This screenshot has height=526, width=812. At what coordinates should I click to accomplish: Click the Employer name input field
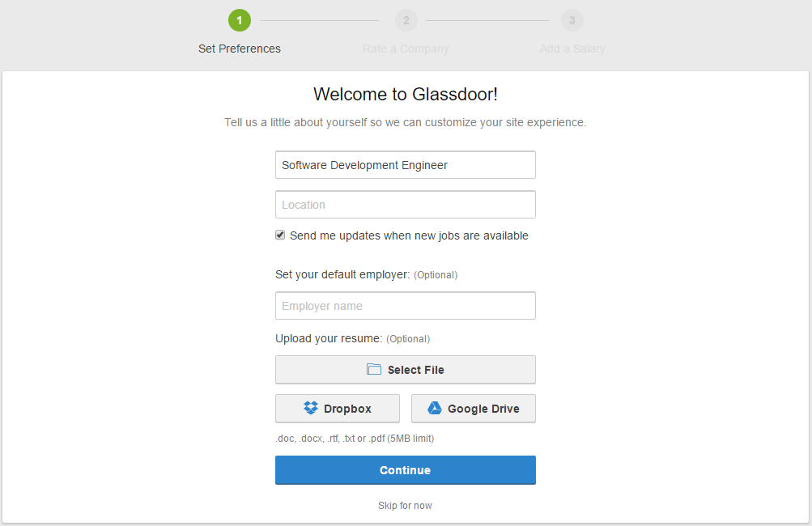pyautogui.click(x=405, y=306)
